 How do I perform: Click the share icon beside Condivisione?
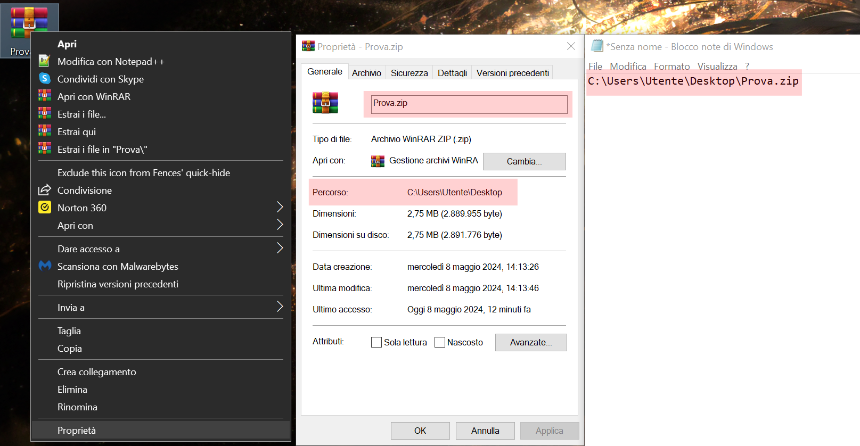pos(44,190)
